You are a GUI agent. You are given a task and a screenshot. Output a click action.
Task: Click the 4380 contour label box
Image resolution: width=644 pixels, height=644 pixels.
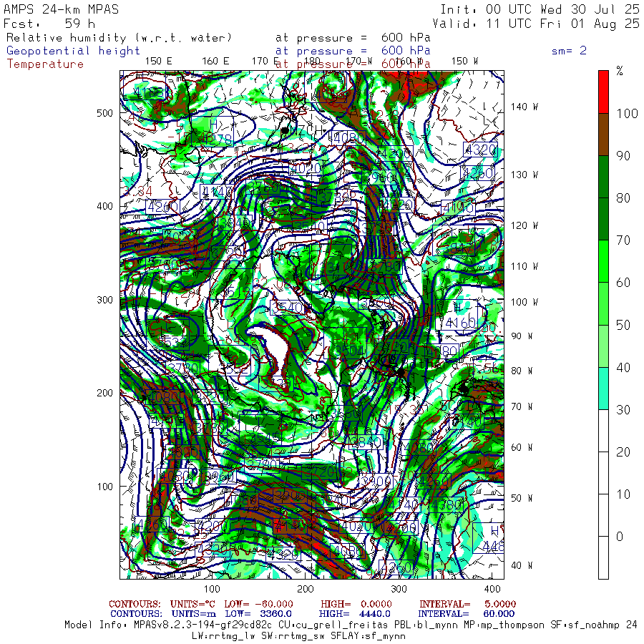pos(446,504)
